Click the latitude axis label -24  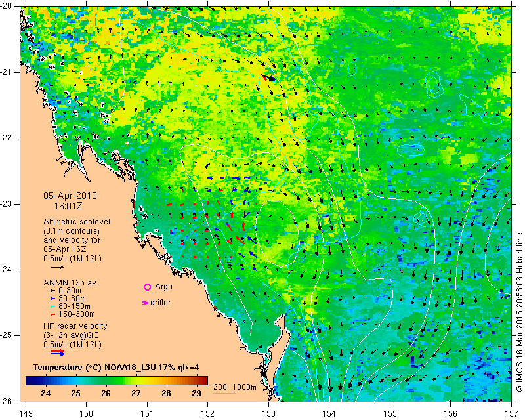(6, 270)
